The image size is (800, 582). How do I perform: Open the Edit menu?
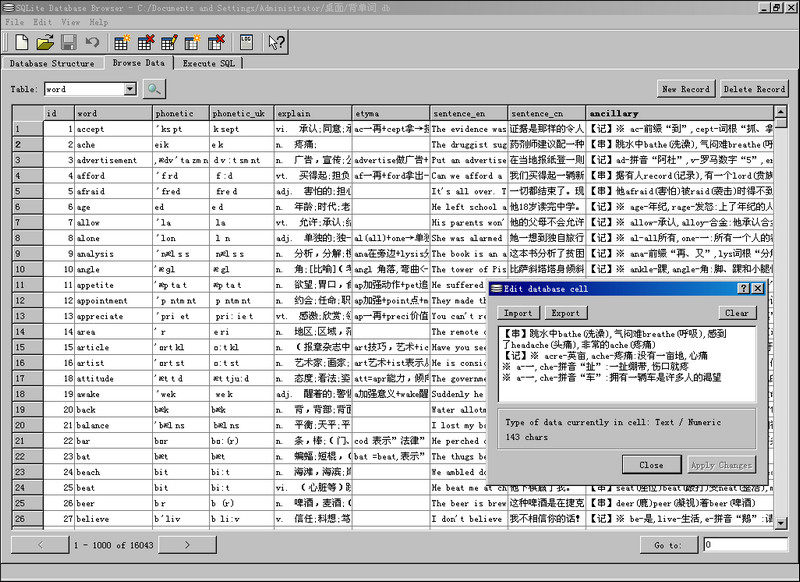coord(42,22)
